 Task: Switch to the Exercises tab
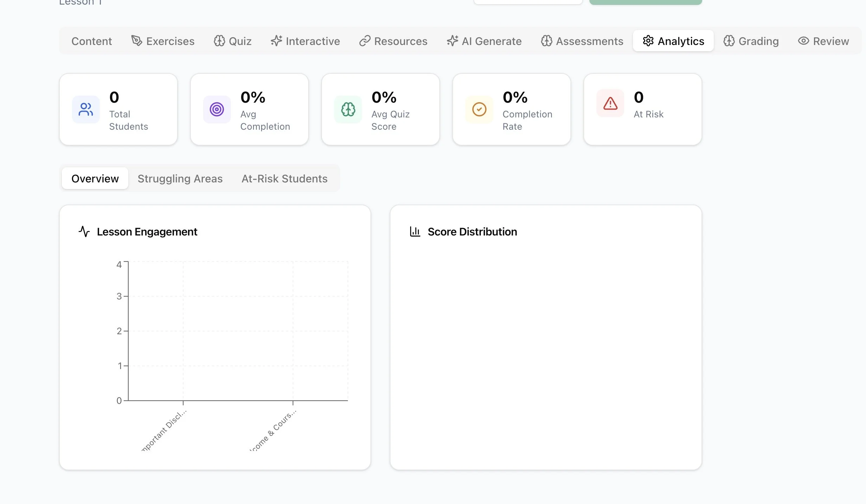pyautogui.click(x=163, y=41)
